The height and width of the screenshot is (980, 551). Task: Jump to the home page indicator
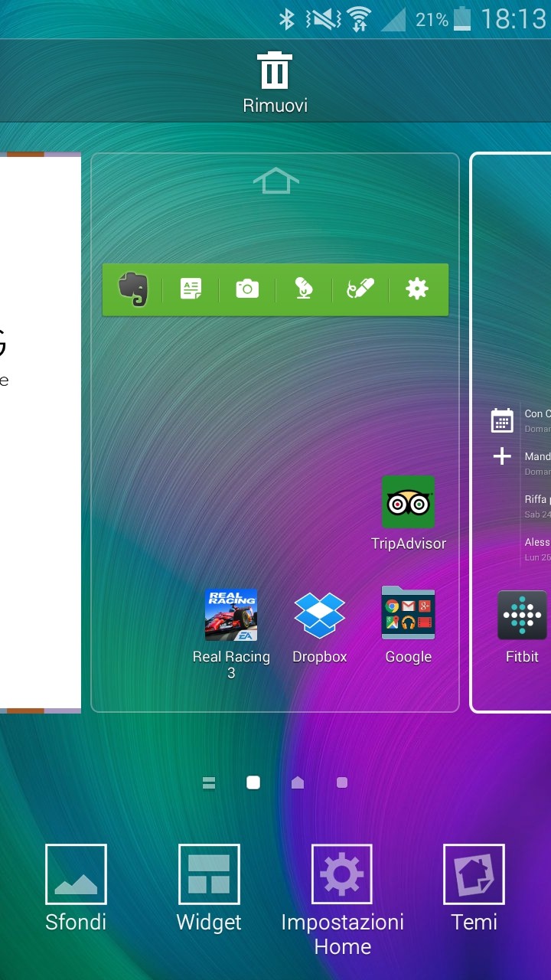tap(298, 782)
